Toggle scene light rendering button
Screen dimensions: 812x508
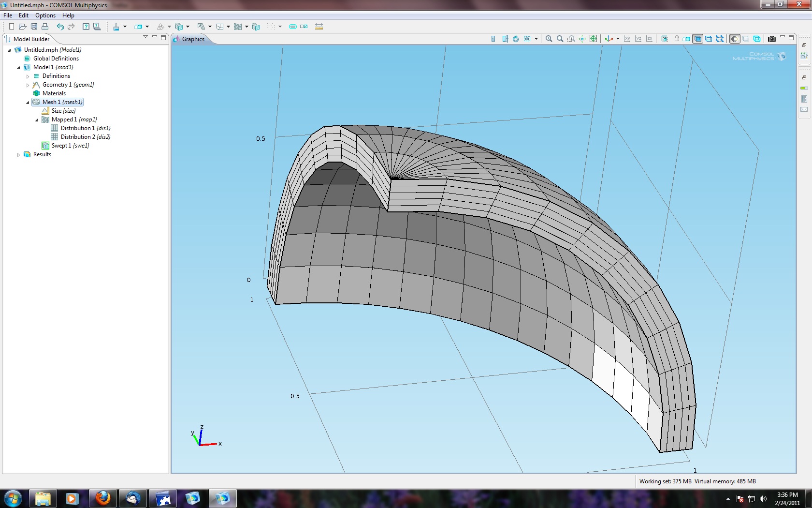(734, 39)
